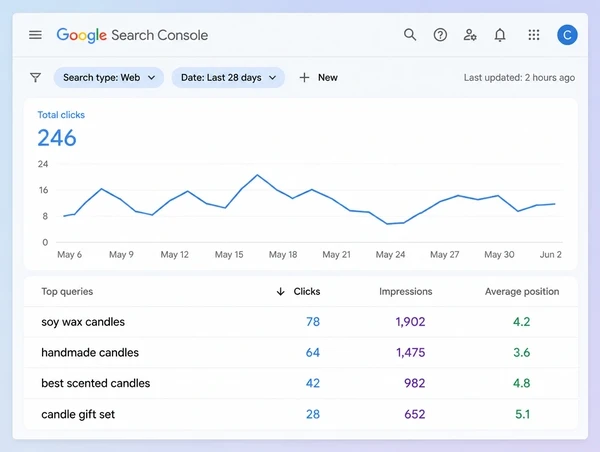This screenshot has width=600, height=452.
Task: Open the best scented candles query
Action: [x=96, y=383]
